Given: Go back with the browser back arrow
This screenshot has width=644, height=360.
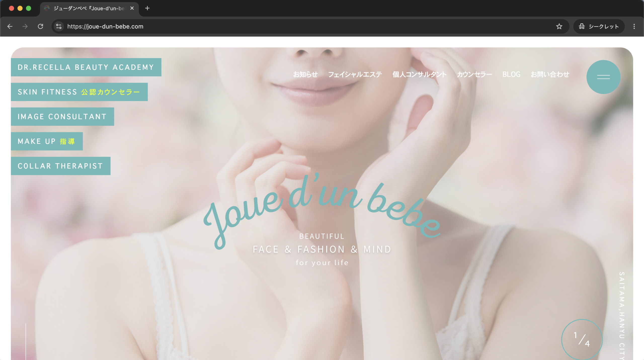Looking at the screenshot, I should 10,26.
